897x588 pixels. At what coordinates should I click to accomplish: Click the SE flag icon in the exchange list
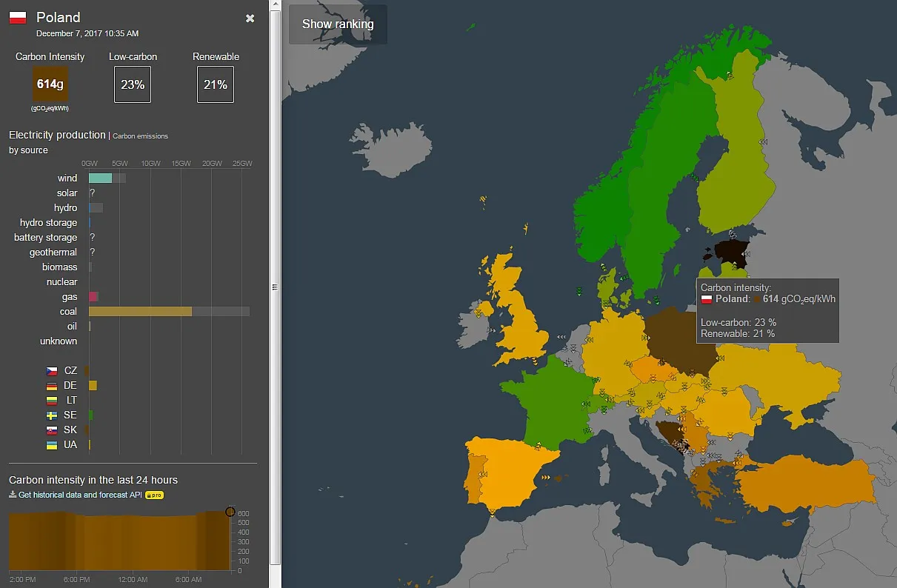coord(51,415)
